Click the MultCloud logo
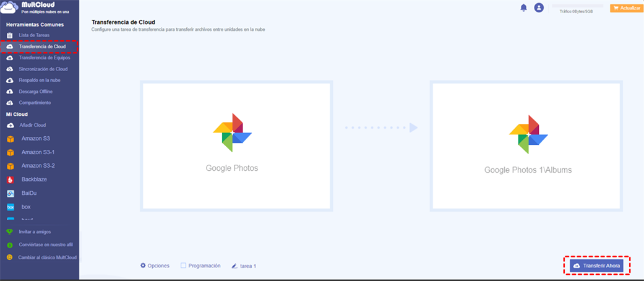Viewport: 644px width, 281px height. click(35, 7)
